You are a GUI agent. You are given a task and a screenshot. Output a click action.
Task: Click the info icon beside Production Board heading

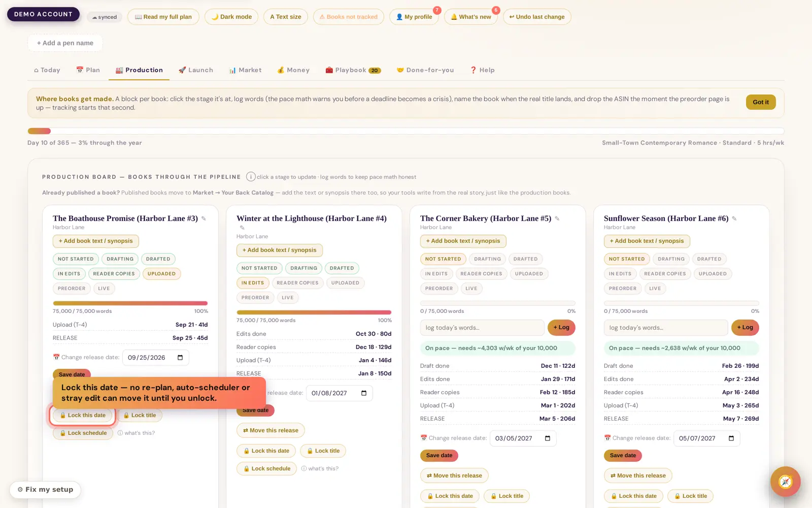[251, 177]
